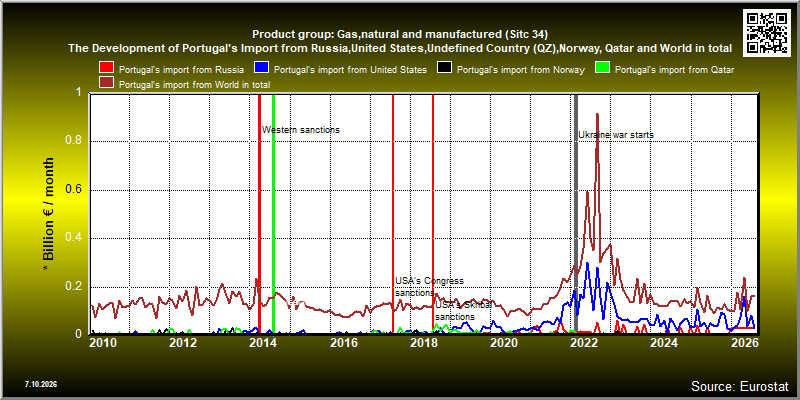
Task: Select 'Portugal's import from United States' label
Action: coord(350,70)
